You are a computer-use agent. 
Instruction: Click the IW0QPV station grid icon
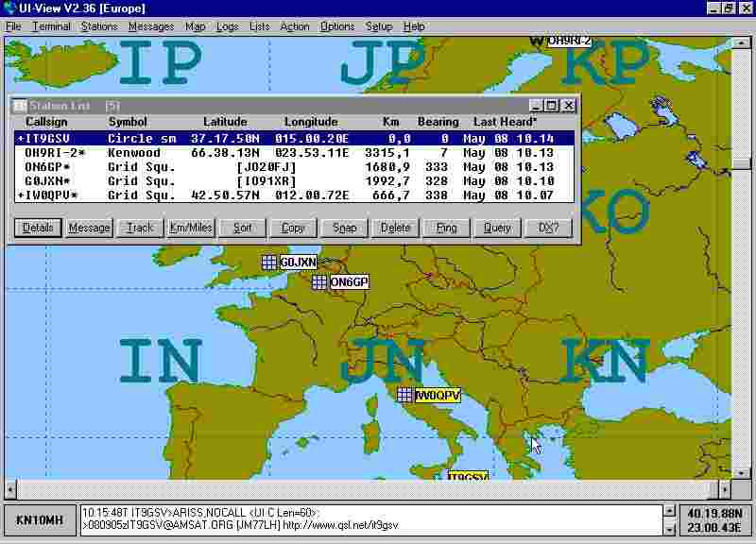[404, 395]
